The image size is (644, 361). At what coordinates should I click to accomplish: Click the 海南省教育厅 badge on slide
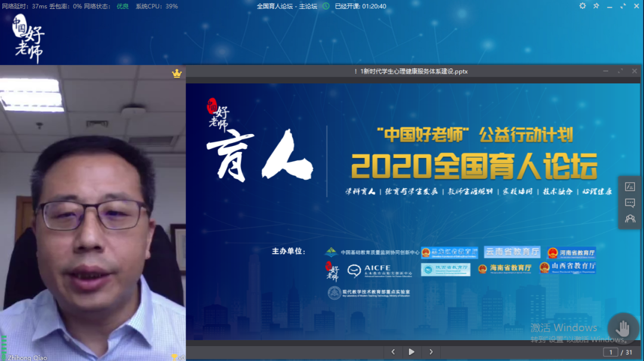[x=505, y=268]
